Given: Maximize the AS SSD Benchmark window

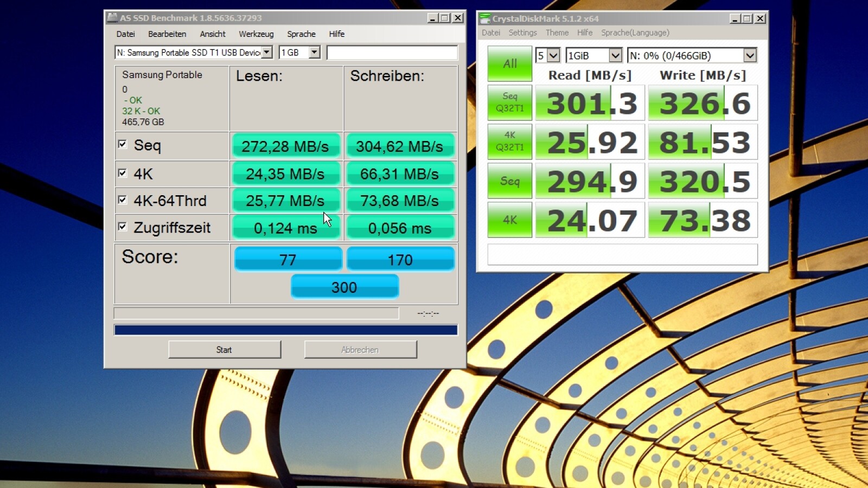Looking at the screenshot, I should coord(445,18).
